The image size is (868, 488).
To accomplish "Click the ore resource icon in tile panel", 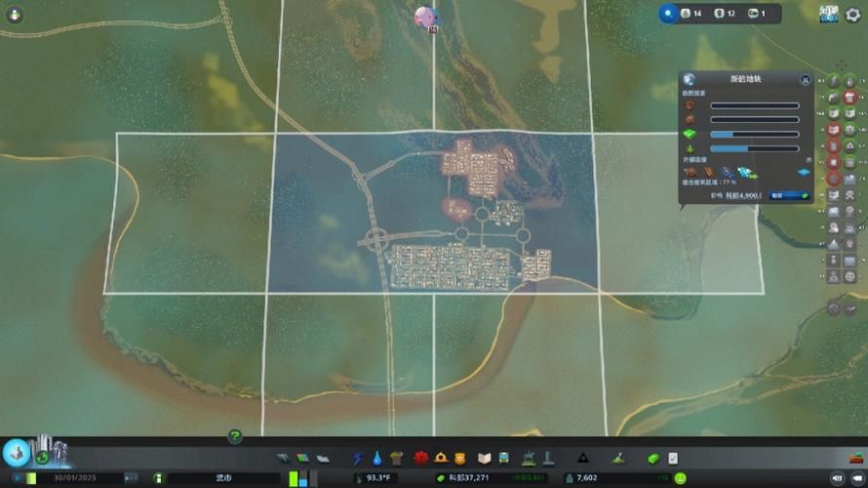I will 690,120.
